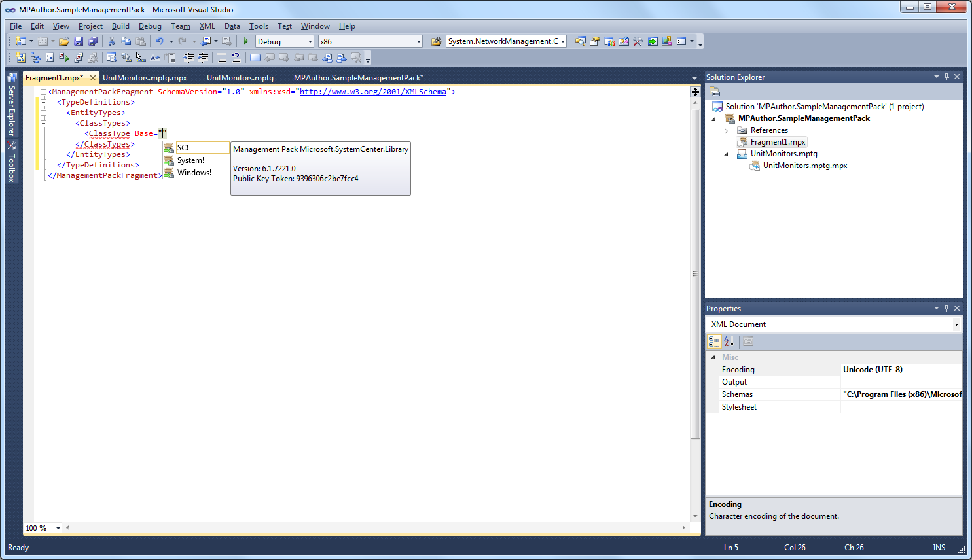Image resolution: width=972 pixels, height=560 pixels.
Task: Click the Schemas property value field
Action: [x=901, y=394]
